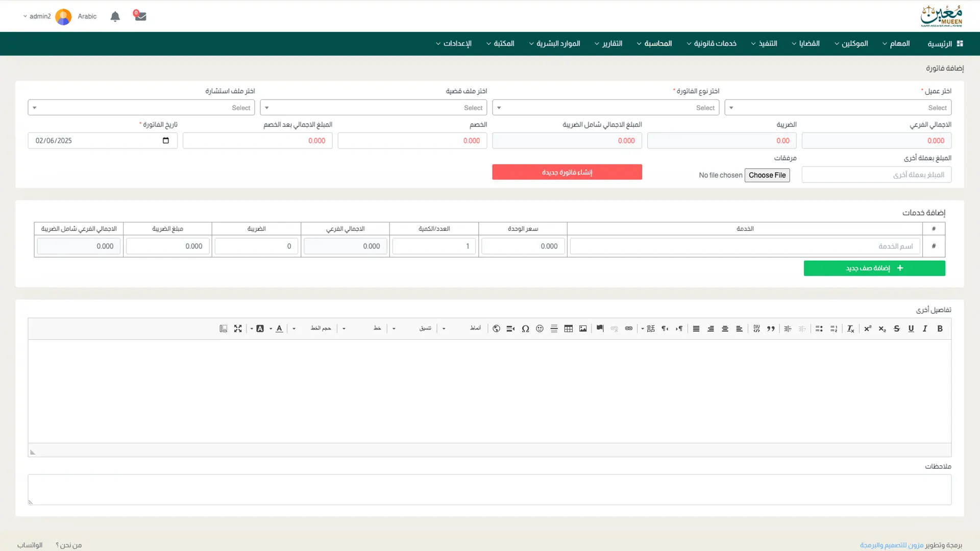Open the messages envelope icon
Screen dimensions: 980x551
[140, 16]
